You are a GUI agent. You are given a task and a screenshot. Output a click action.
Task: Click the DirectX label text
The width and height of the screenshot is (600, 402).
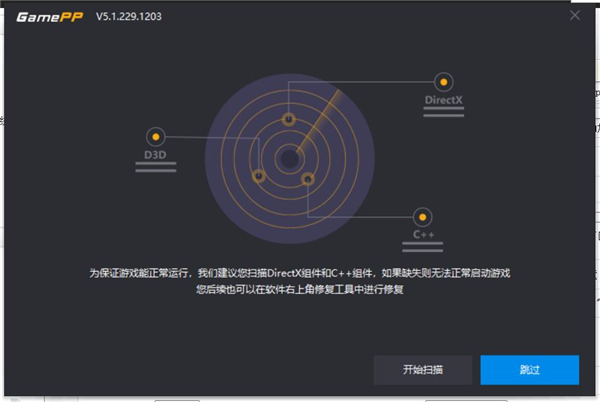tap(441, 101)
